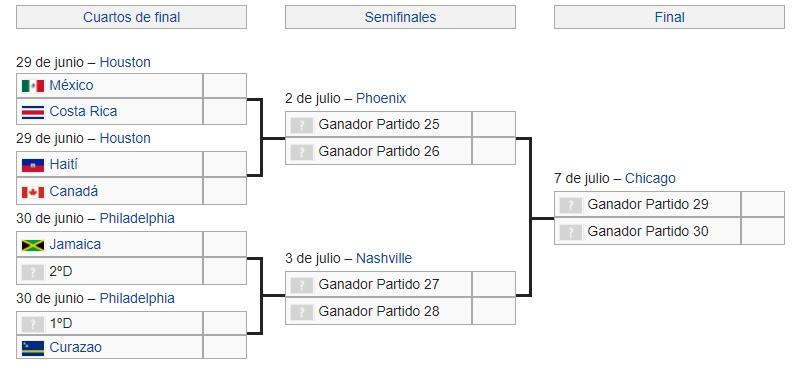
Task: Click the Canada flag icon
Action: point(32,192)
